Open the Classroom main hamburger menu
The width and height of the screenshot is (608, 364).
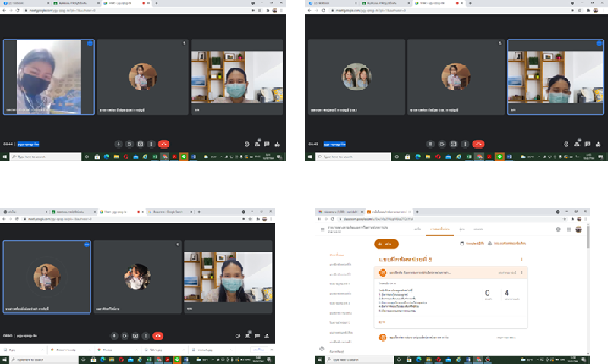[321, 229]
